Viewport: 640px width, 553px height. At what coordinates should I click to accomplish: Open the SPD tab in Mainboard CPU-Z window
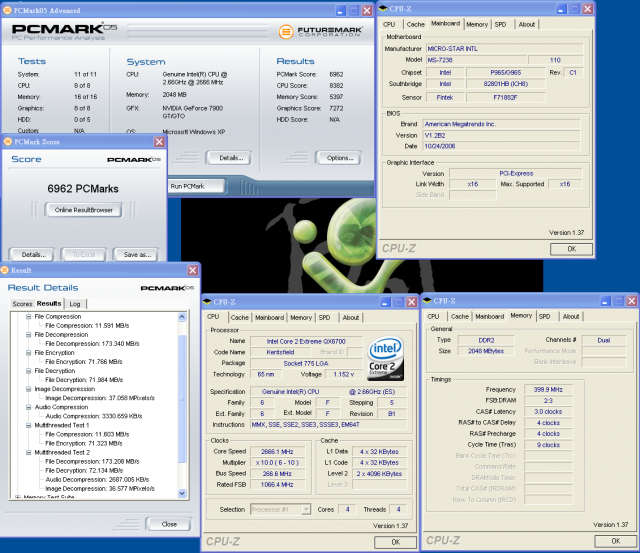click(x=500, y=24)
